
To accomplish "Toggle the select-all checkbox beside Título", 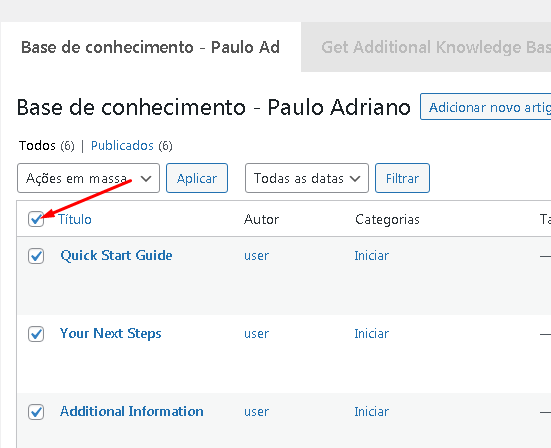I will click(36, 219).
